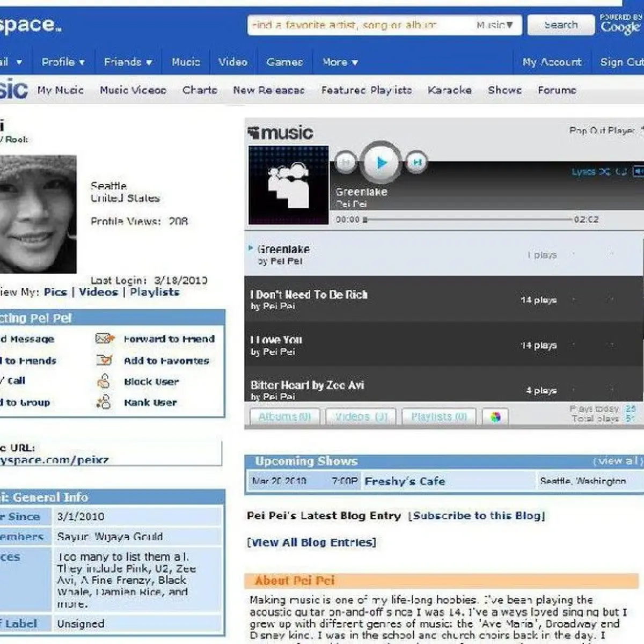Open the Karaoke page

[450, 90]
